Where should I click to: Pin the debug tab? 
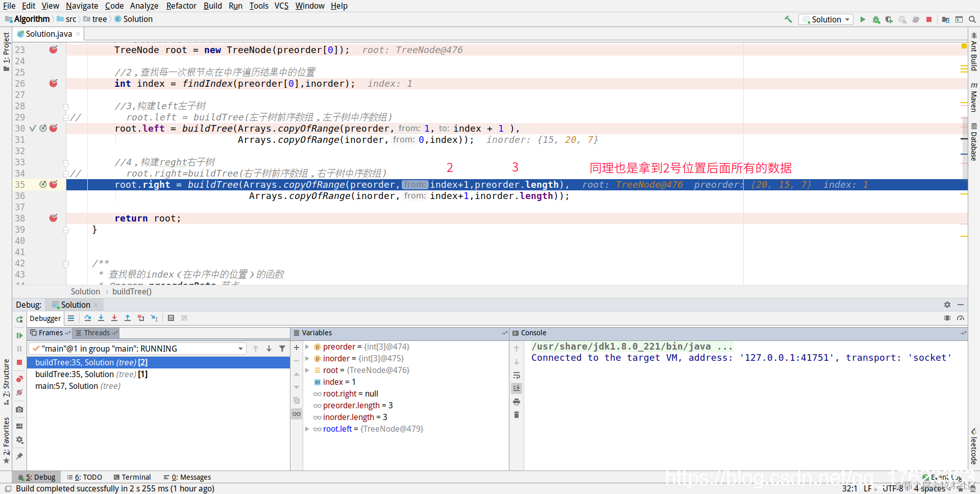19,456
